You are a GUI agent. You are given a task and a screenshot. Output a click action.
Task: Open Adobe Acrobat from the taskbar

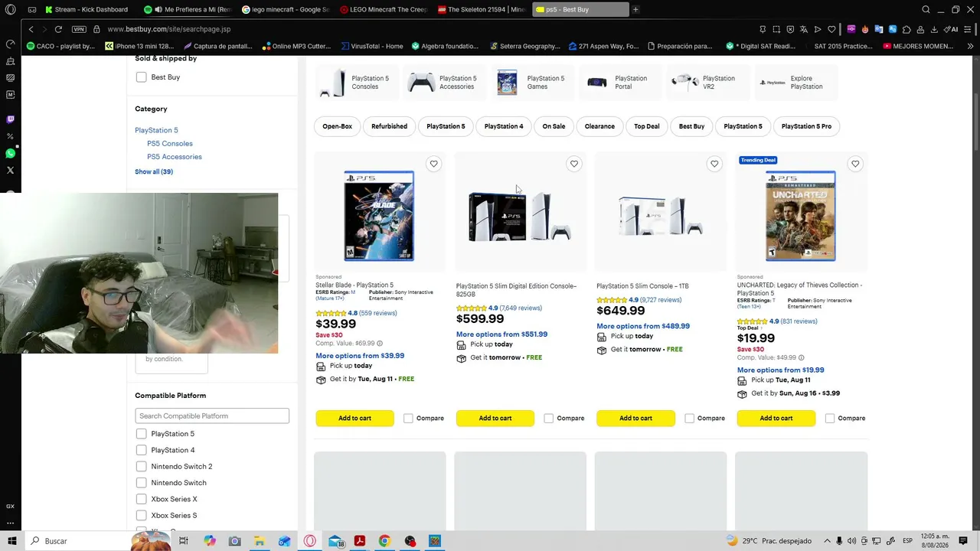pyautogui.click(x=359, y=541)
